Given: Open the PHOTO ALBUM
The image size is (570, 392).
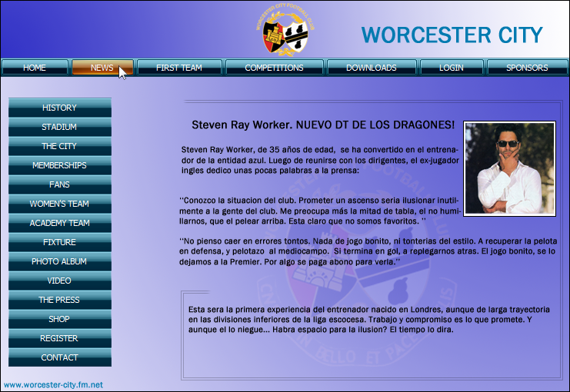Looking at the screenshot, I should pyautogui.click(x=60, y=261).
